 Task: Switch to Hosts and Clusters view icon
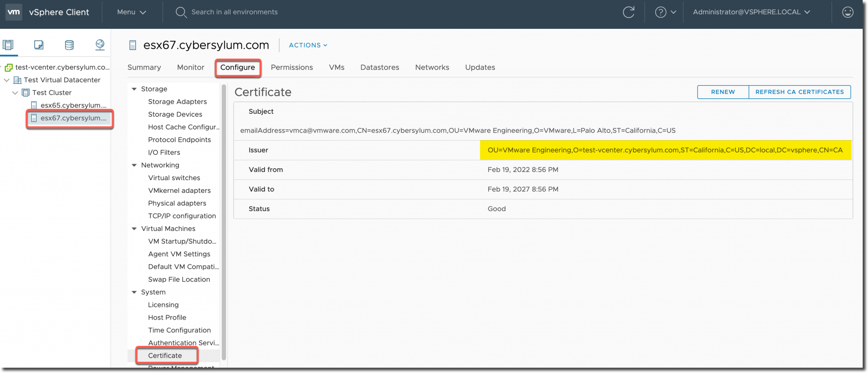[8, 45]
